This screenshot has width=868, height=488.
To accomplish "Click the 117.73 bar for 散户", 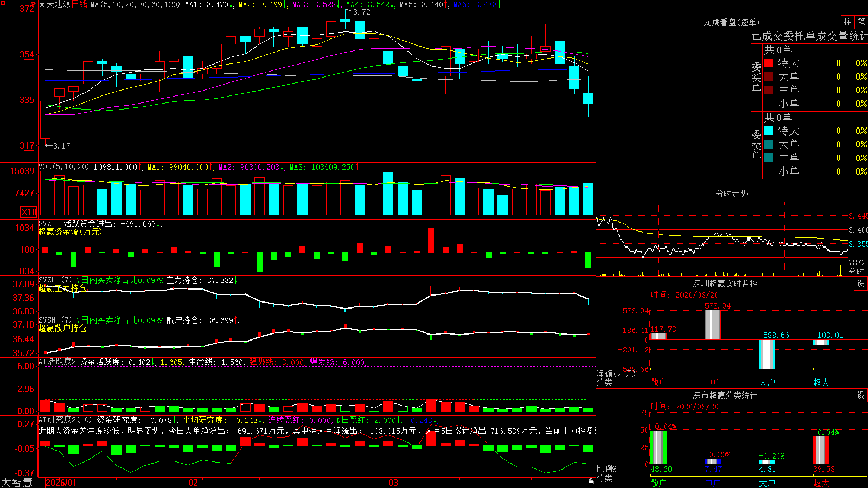I will pyautogui.click(x=659, y=337).
